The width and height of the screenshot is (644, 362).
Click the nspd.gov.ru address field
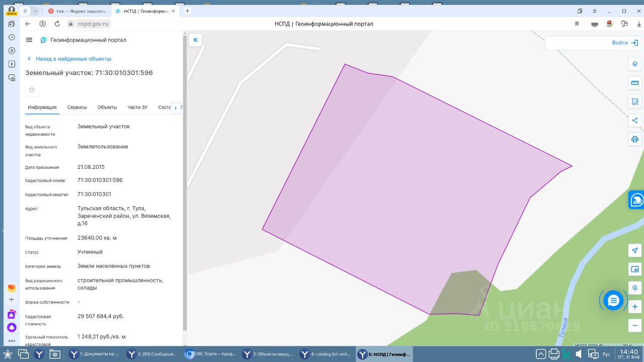coord(93,24)
